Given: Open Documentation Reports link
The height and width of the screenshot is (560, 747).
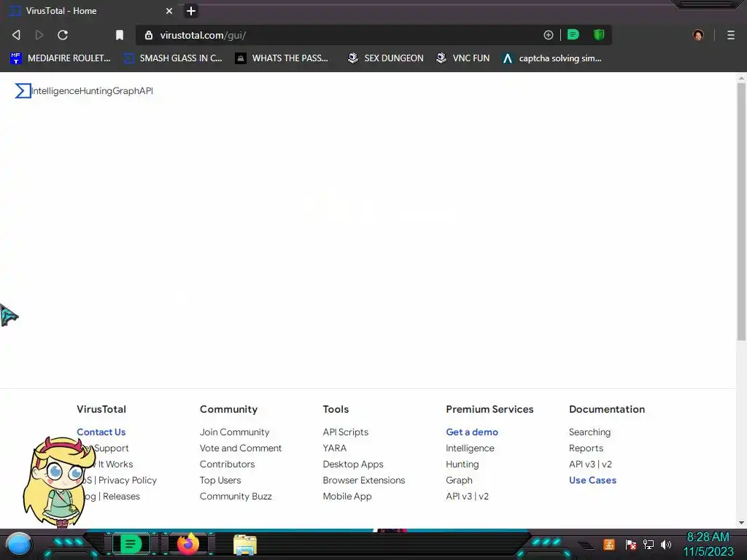Looking at the screenshot, I should [x=586, y=448].
